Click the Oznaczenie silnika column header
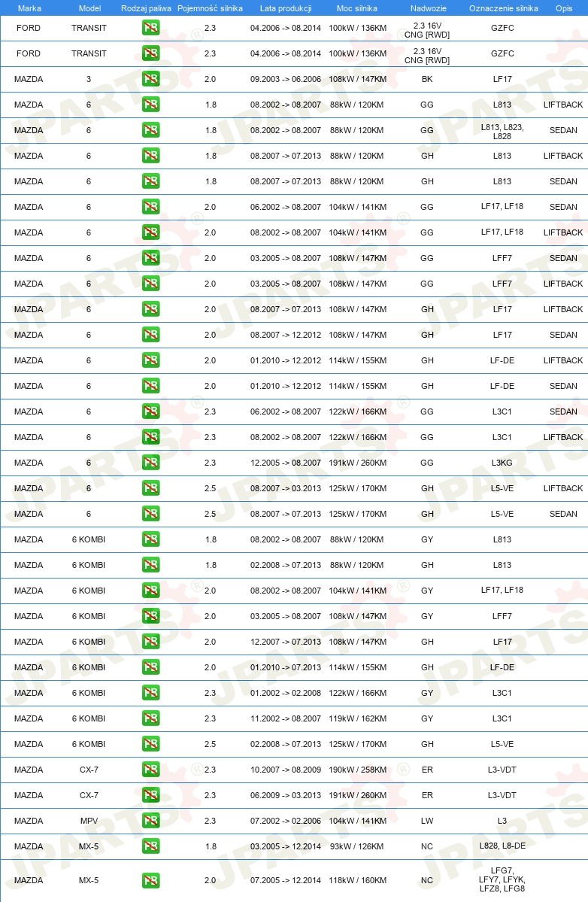The image size is (588, 902). point(504,8)
